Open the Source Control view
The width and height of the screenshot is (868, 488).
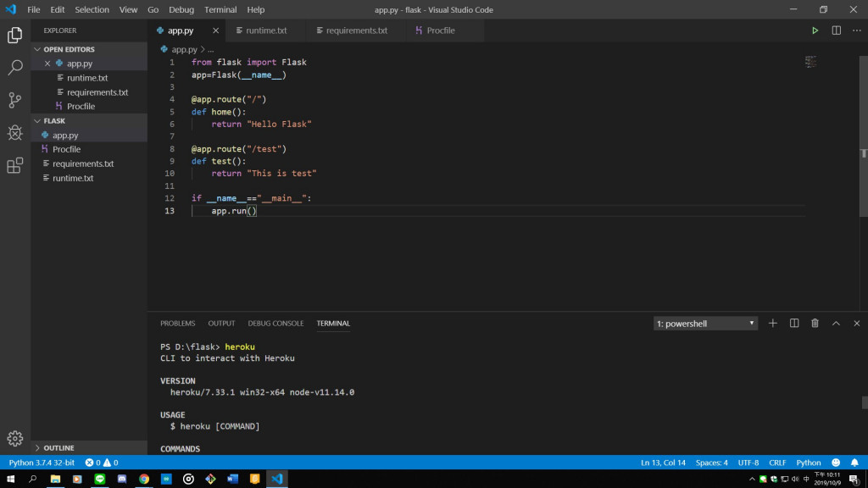[15, 100]
